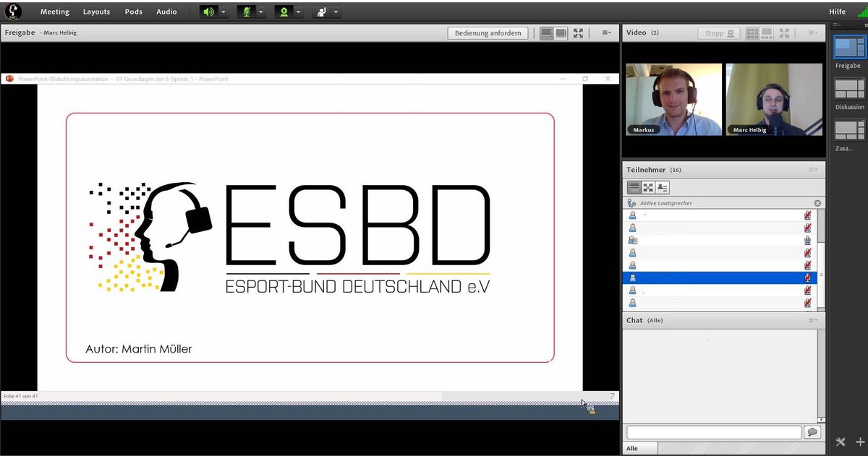
Task: Select the scale-to-fit view icon in Freigabe pod
Action: [548, 33]
